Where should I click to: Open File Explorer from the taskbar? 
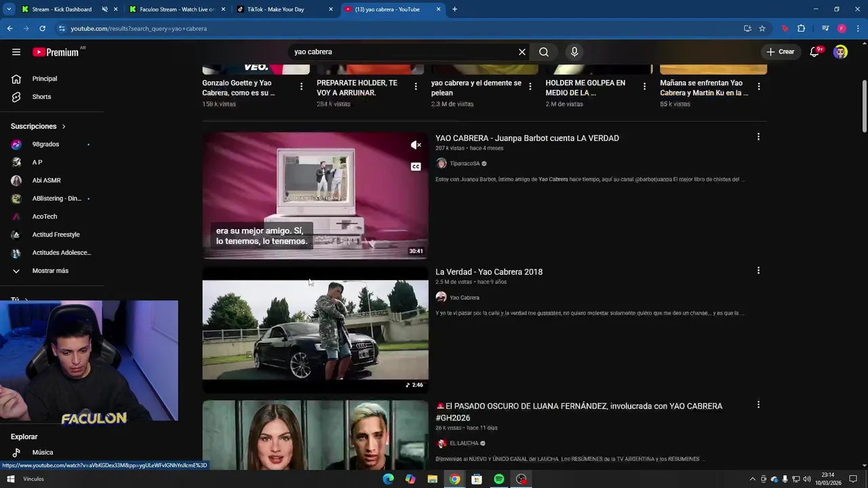point(433,479)
